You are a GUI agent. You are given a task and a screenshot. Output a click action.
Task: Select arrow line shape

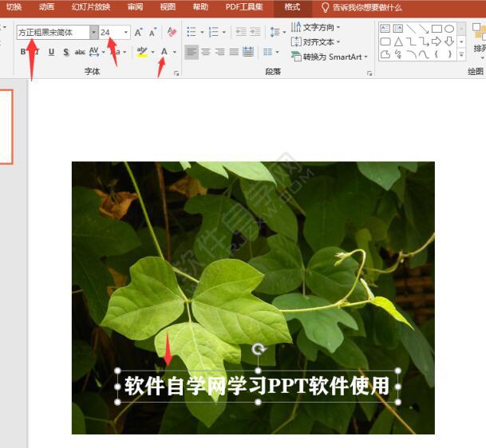424,29
